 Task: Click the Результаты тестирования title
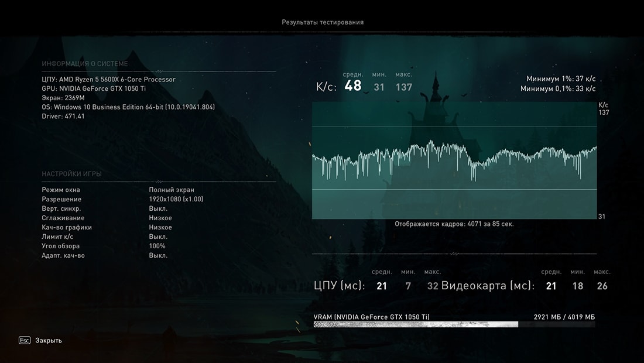pyautogui.click(x=323, y=22)
